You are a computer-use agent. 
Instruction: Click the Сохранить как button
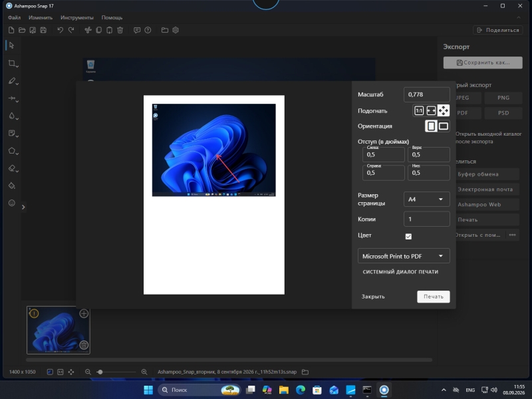click(483, 63)
